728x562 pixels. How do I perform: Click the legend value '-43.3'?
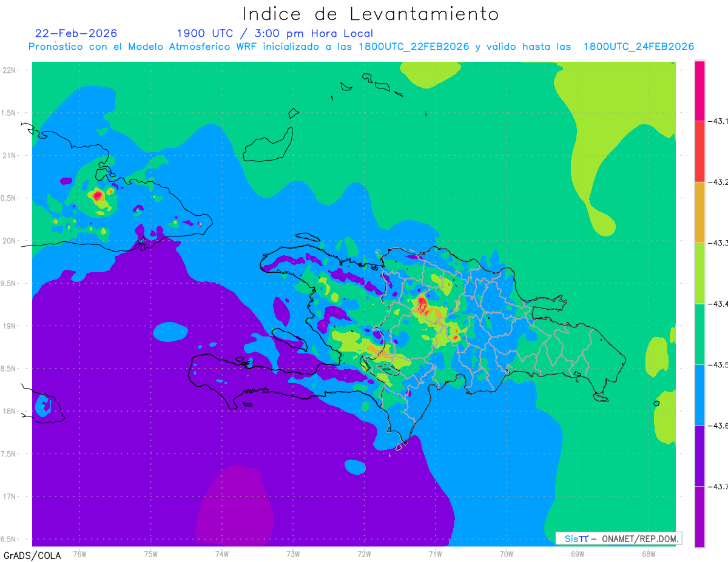click(x=718, y=243)
